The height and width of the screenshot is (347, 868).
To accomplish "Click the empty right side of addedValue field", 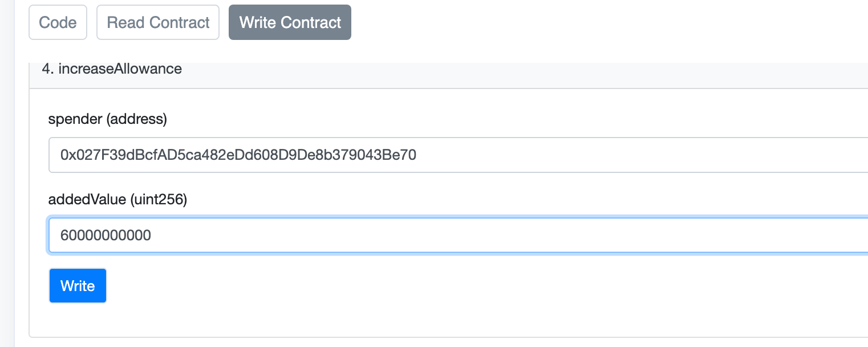I will pos(684,235).
